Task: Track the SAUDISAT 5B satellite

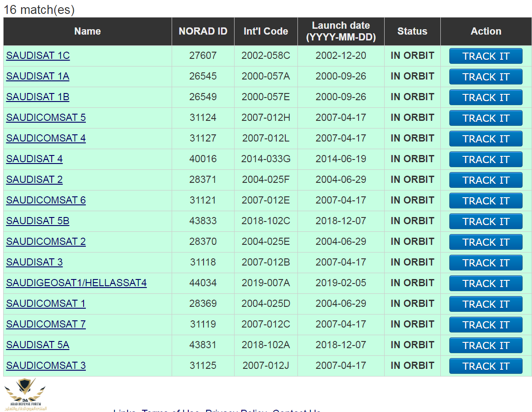Action: click(486, 222)
